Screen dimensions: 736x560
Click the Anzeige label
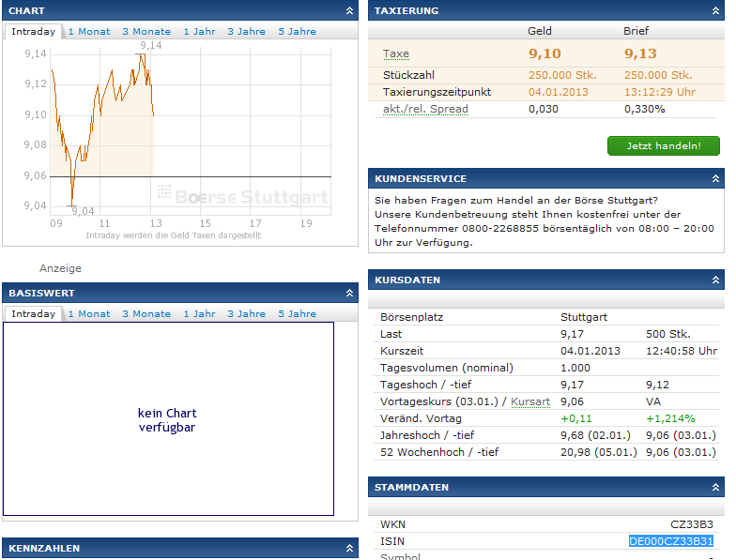60,268
